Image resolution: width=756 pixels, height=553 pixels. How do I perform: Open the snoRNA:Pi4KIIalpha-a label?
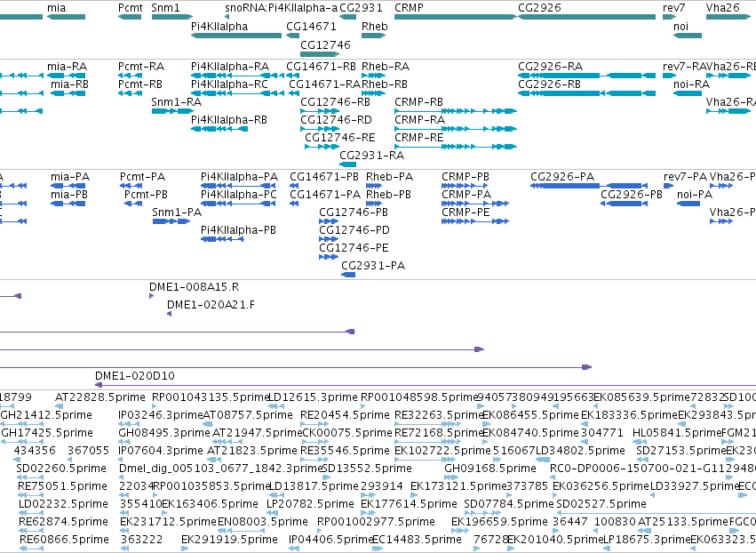pyautogui.click(x=282, y=8)
